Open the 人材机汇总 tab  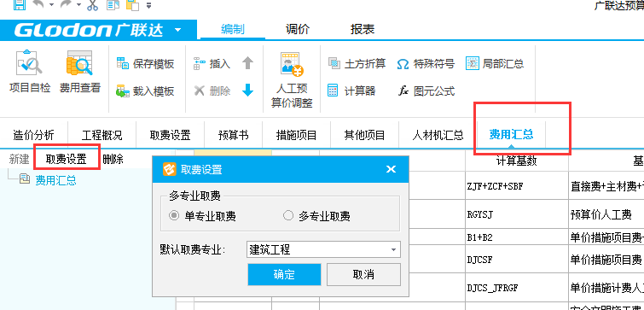(x=438, y=135)
